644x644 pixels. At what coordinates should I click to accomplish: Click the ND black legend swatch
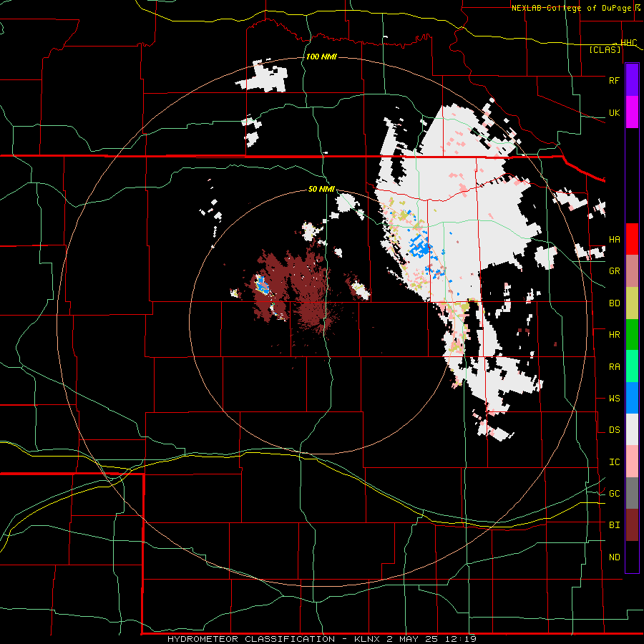click(x=632, y=557)
